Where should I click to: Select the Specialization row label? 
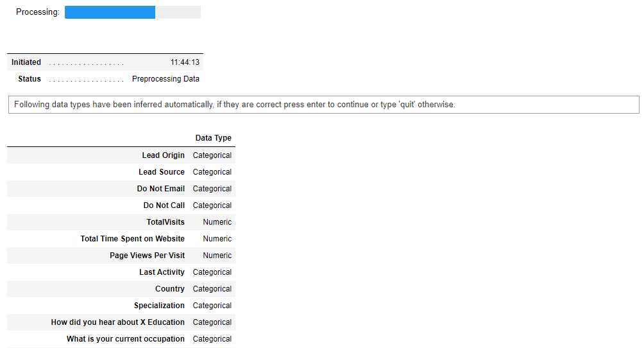point(159,306)
